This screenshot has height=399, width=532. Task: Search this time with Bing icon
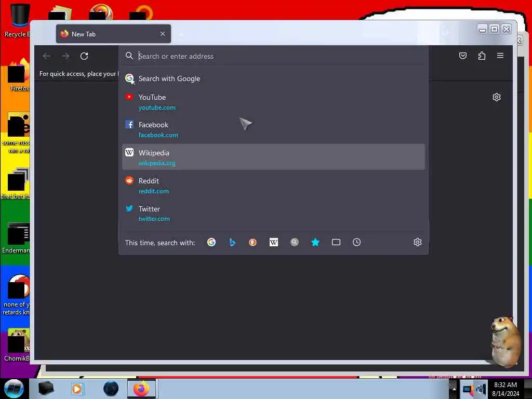click(232, 242)
